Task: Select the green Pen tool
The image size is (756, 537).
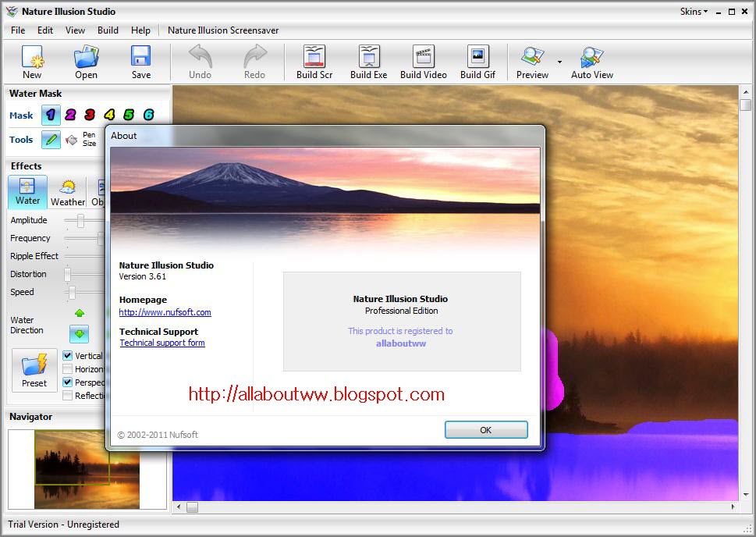Action: pyautogui.click(x=51, y=140)
